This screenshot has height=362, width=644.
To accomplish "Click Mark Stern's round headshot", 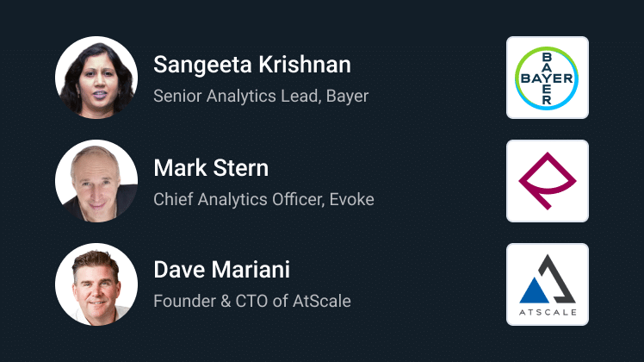I will (x=96, y=181).
